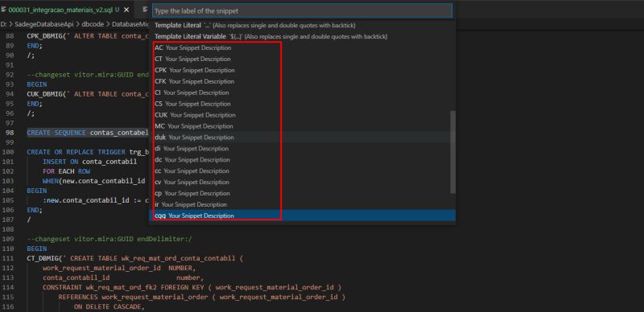The image size is (644, 312).
Task: Click 'REFERENCES work_request_material_order' on line 115
Action: pos(133,297)
